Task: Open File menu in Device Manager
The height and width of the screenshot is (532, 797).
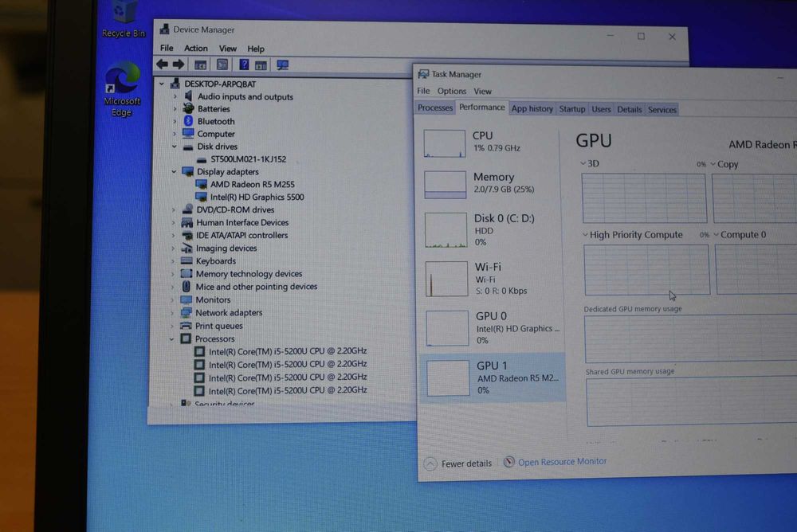Action: tap(167, 48)
